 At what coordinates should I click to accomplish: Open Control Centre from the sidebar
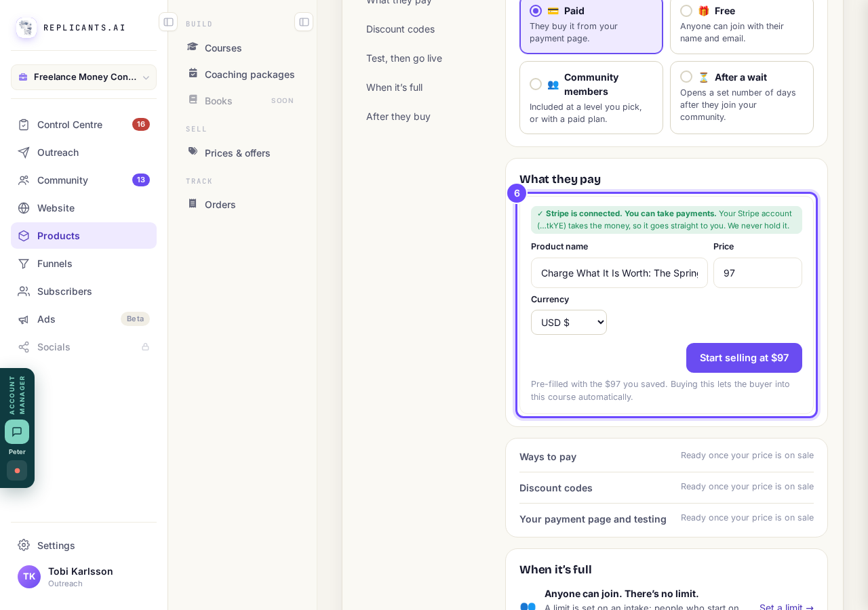click(x=83, y=125)
